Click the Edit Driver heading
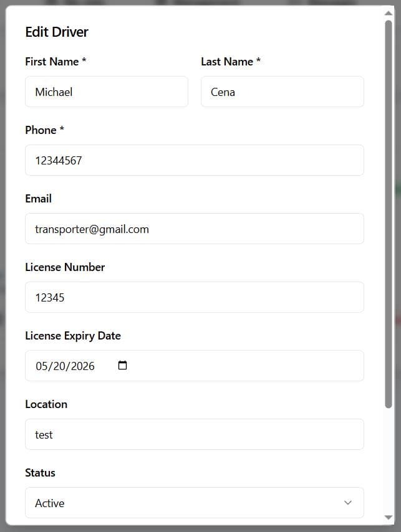 [57, 32]
